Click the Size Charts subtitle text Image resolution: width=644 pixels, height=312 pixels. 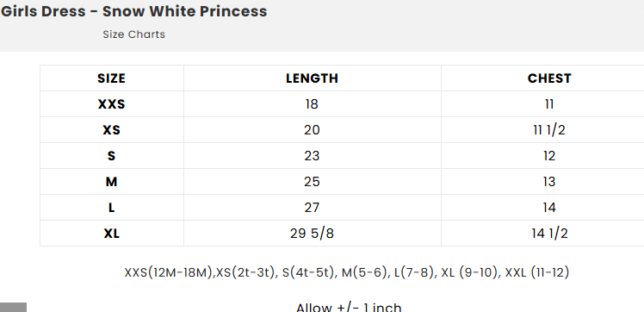134,34
